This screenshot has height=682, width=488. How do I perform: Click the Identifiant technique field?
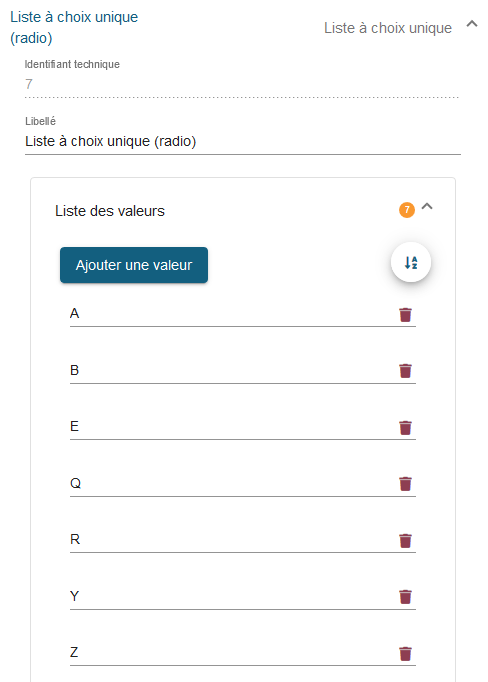coord(242,84)
